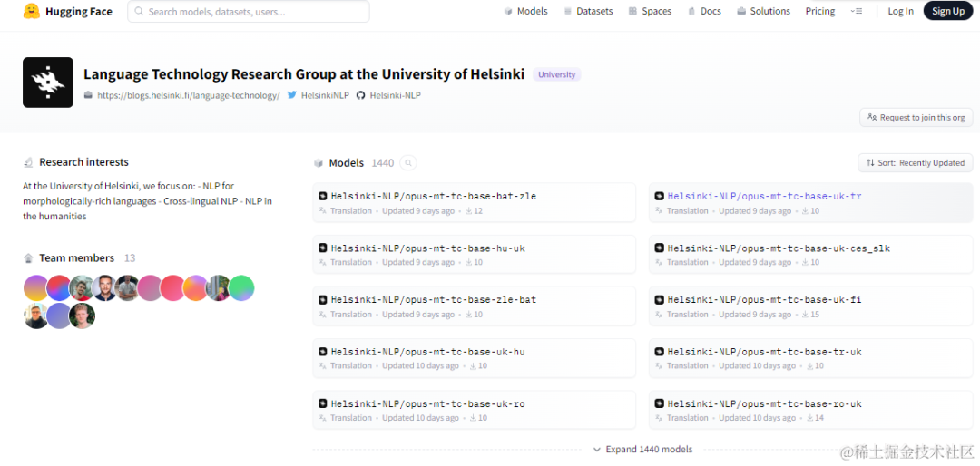Click the Team members count 13
980x466 pixels.
130,258
